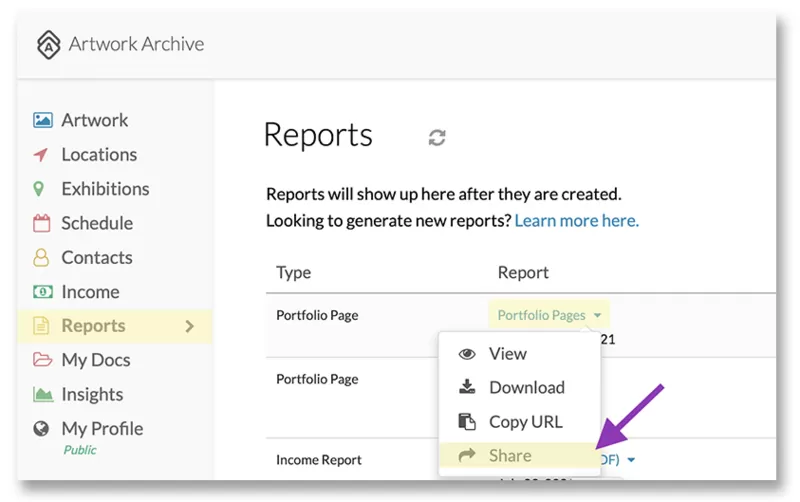
Task: Open My Profile from sidebar
Action: 102,429
